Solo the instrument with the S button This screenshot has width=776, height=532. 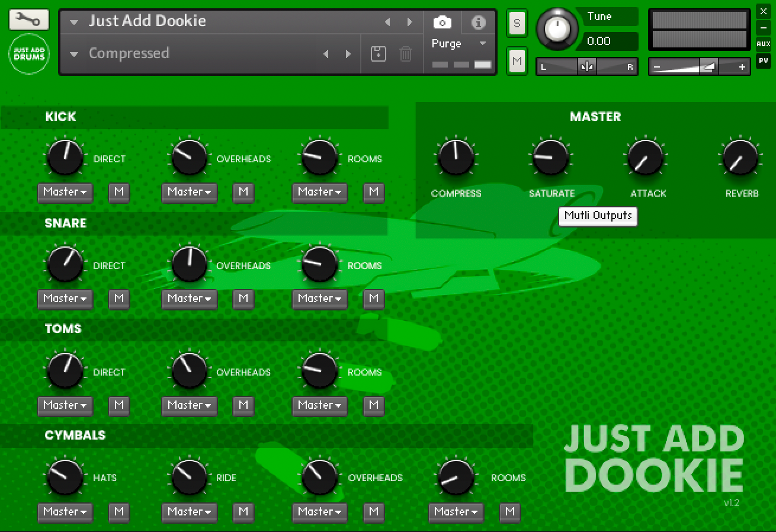pos(517,23)
